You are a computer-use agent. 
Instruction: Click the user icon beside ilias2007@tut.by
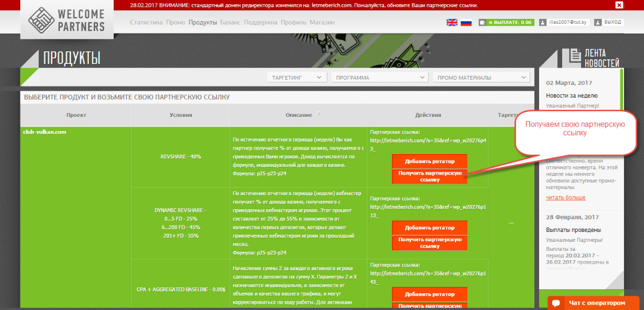543,23
